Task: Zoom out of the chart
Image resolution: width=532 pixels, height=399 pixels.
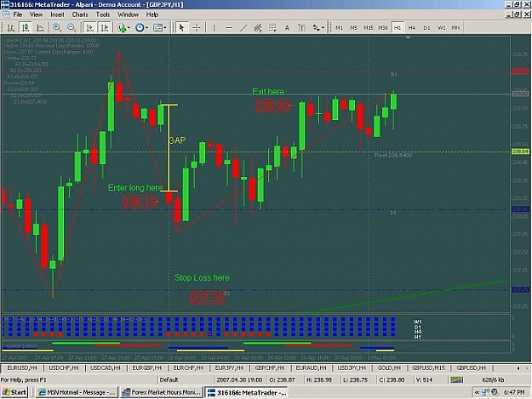Action: pyautogui.click(x=72, y=28)
